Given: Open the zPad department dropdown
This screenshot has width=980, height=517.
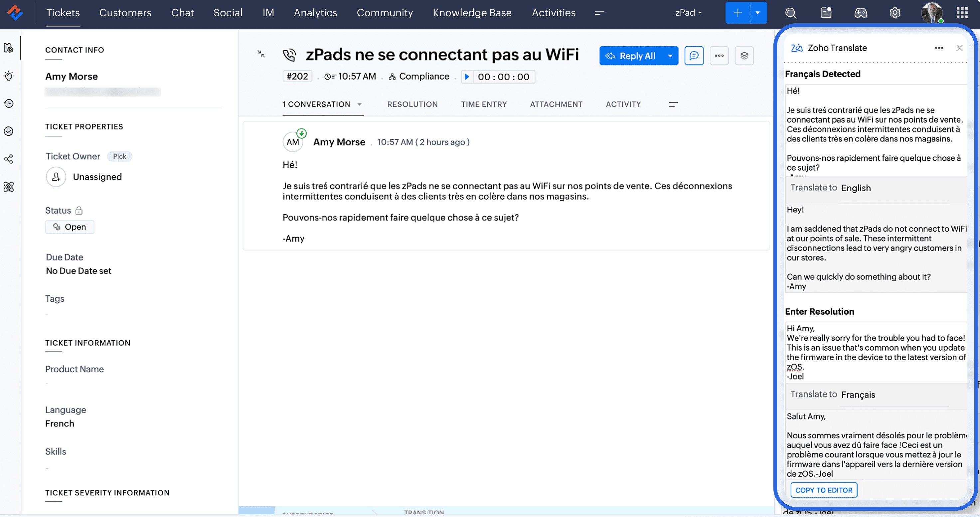Looking at the screenshot, I should 688,13.
